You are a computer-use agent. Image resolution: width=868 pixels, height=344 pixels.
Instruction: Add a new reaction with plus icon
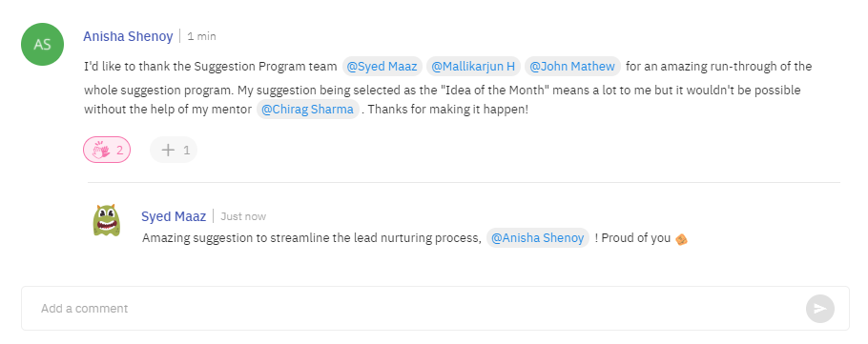tap(174, 150)
